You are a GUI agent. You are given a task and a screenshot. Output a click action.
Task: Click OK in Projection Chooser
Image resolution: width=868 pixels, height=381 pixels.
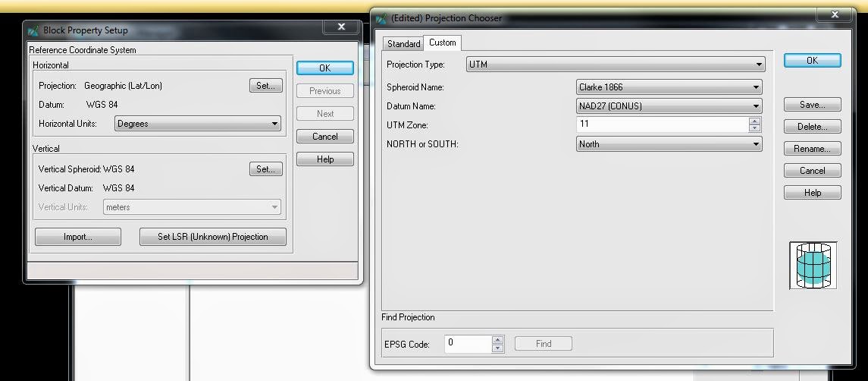812,61
